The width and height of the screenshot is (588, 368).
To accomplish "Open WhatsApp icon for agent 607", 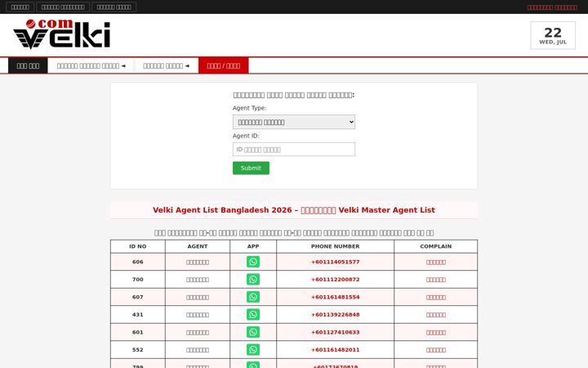I will coord(252,297).
